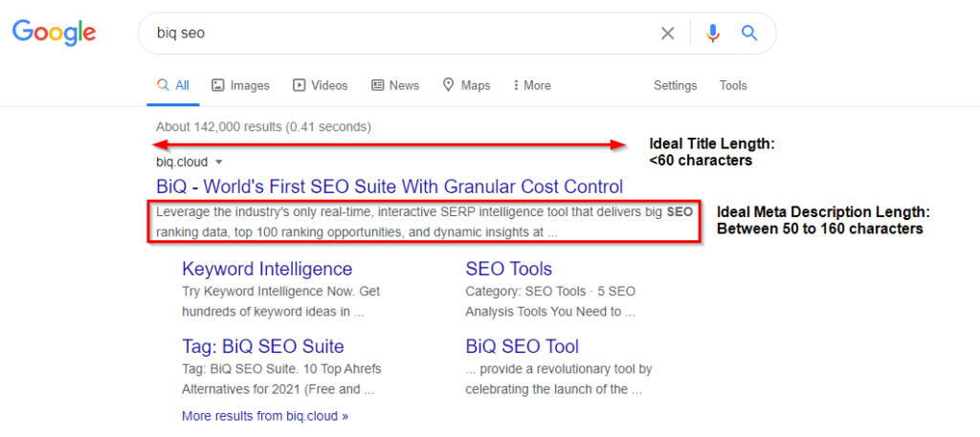Visit the BiQ SEO Tool sitelink
This screenshot has width=980, height=437.
[x=522, y=346]
